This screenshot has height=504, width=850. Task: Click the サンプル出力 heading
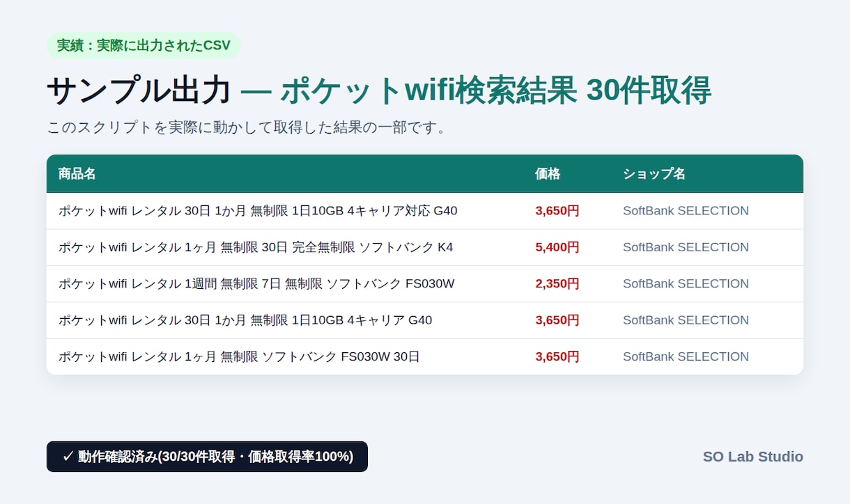pos(139,90)
